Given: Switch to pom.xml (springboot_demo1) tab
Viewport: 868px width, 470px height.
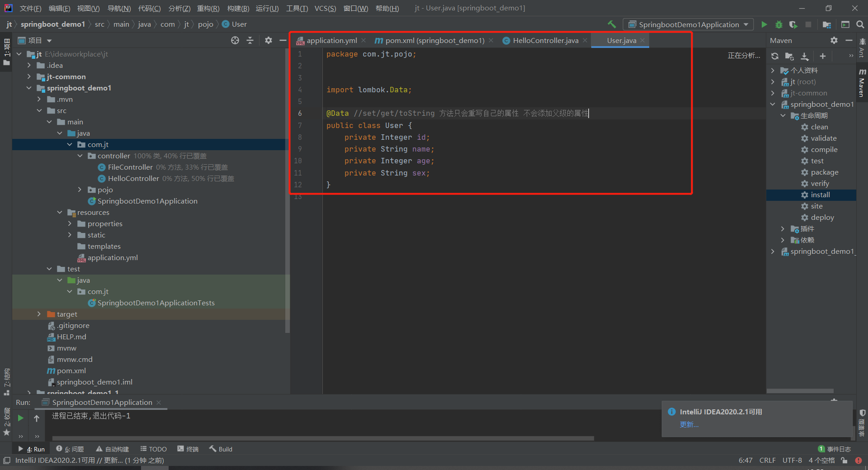Looking at the screenshot, I should pos(434,40).
